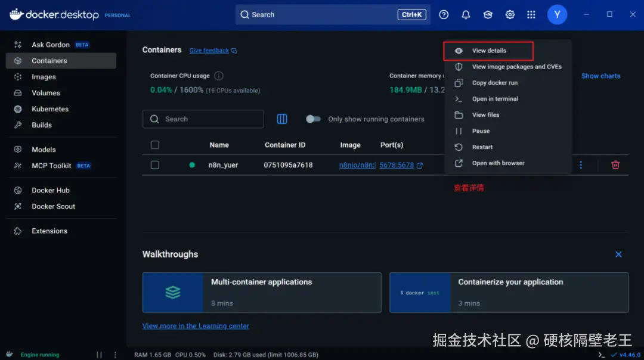Click version v4.46.0 in status bar
The height and width of the screenshot is (360, 644).
630,355
